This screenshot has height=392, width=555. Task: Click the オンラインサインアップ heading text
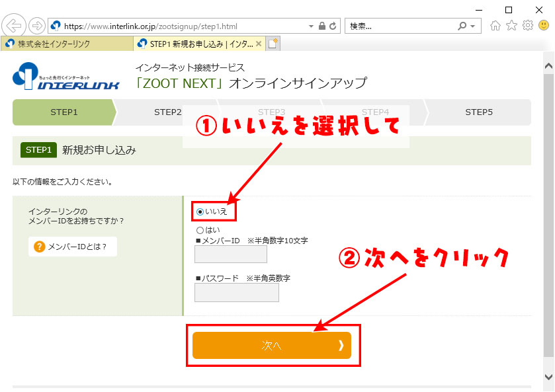[298, 83]
